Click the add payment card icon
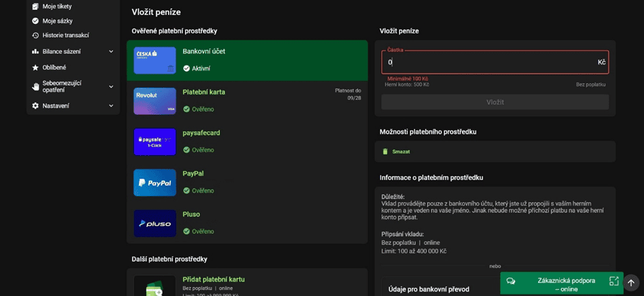The width and height of the screenshot is (644, 296). click(x=155, y=287)
